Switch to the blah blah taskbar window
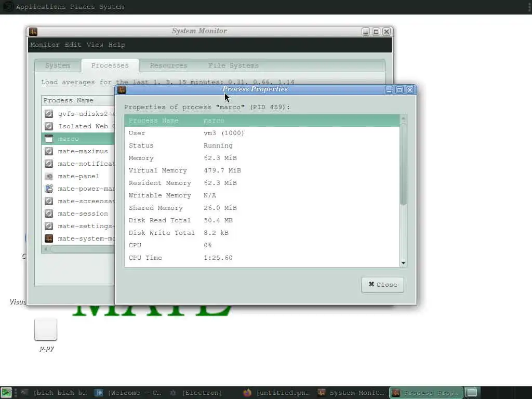The height and width of the screenshot is (399, 532). click(x=54, y=393)
